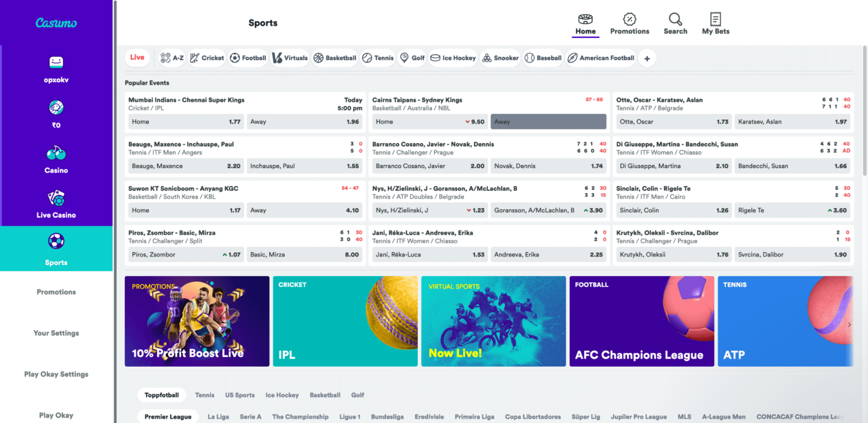The height and width of the screenshot is (423, 868).
Task: Pick Beauge, Maxence at 2.20
Action: point(186,166)
